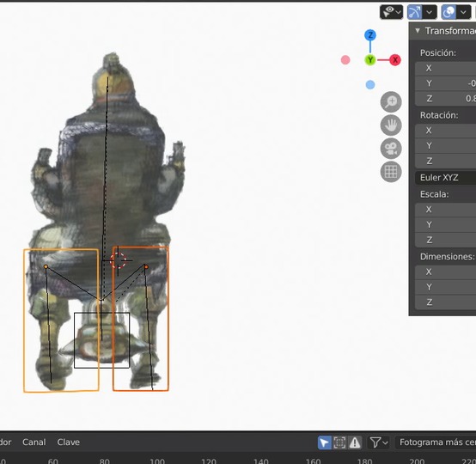Click the Dimensiones Z field
476x464 pixels.
pyautogui.click(x=445, y=302)
